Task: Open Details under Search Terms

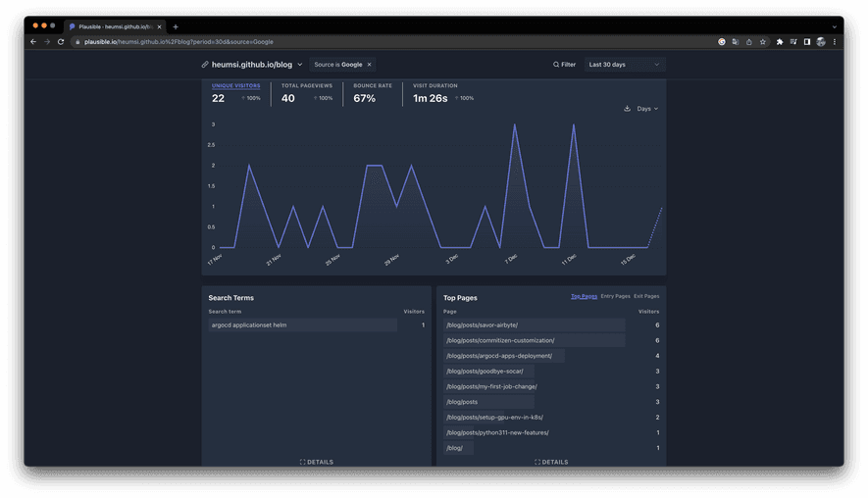Action: [x=317, y=462]
